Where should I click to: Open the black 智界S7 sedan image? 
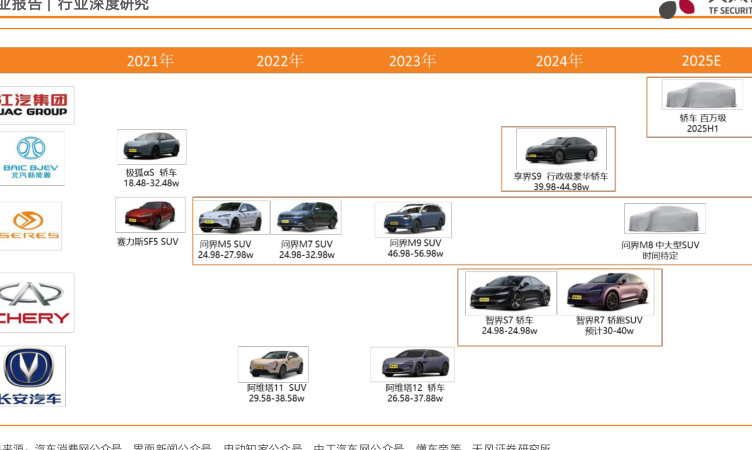click(x=511, y=293)
